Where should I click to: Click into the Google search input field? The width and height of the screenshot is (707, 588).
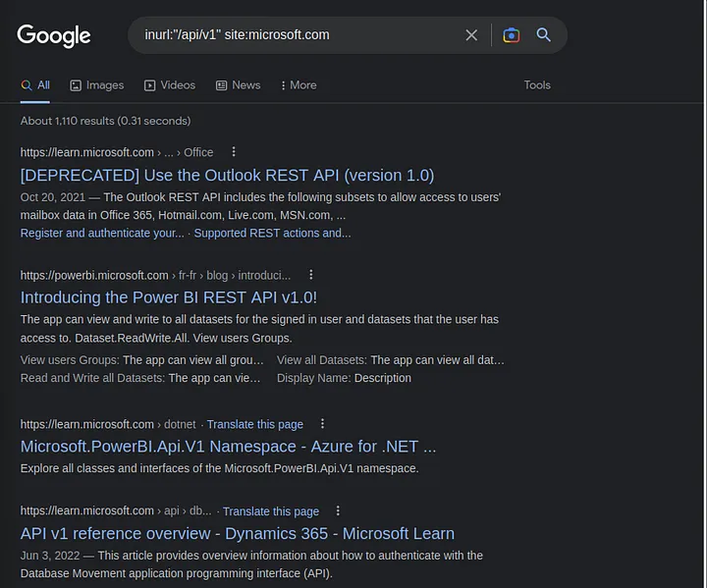[295, 35]
